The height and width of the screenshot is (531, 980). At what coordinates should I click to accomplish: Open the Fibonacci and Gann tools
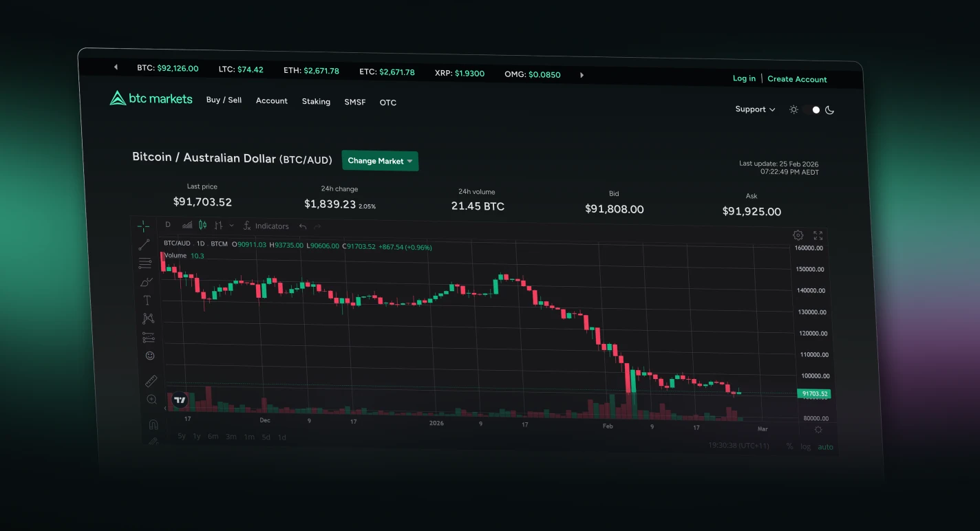click(x=145, y=263)
